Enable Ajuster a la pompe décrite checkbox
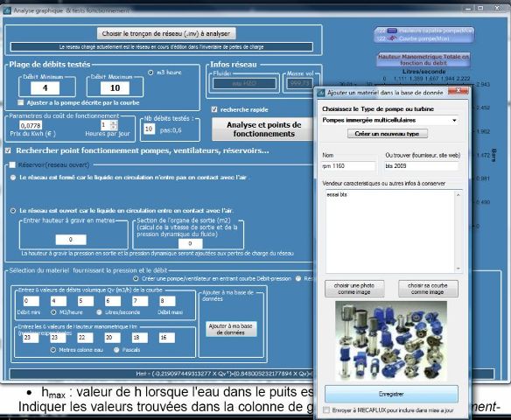 coord(21,102)
